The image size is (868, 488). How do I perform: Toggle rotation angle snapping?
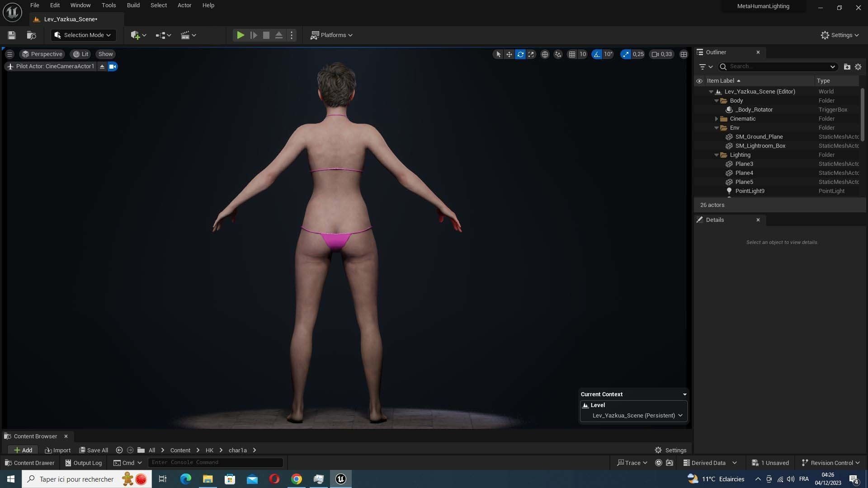597,54
